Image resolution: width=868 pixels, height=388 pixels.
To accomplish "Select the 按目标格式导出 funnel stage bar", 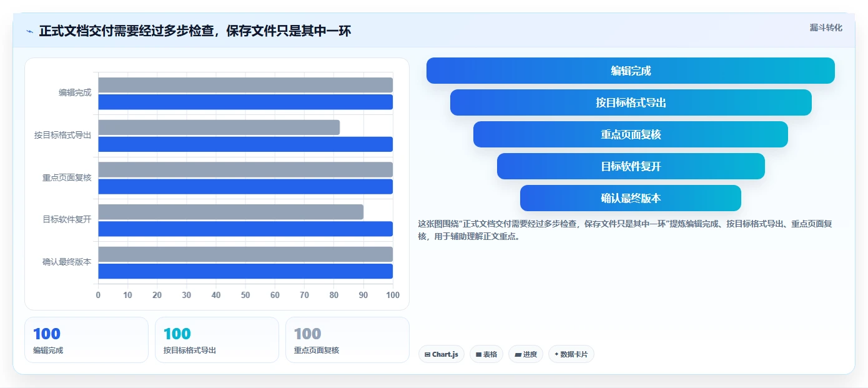I will click(x=631, y=102).
